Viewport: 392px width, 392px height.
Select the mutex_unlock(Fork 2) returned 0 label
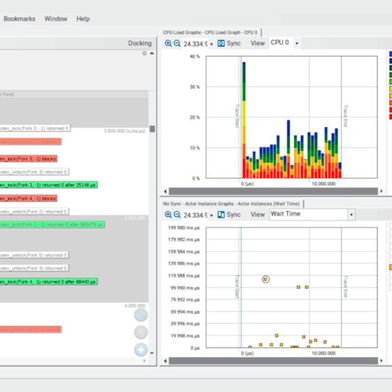(34, 211)
